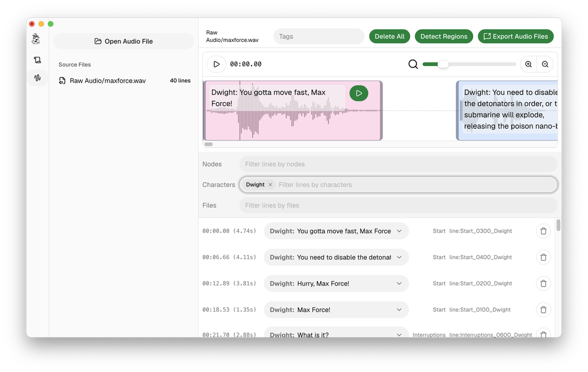The image size is (588, 372).
Task: Click the right edge handle of pink region
Action: 381,111
